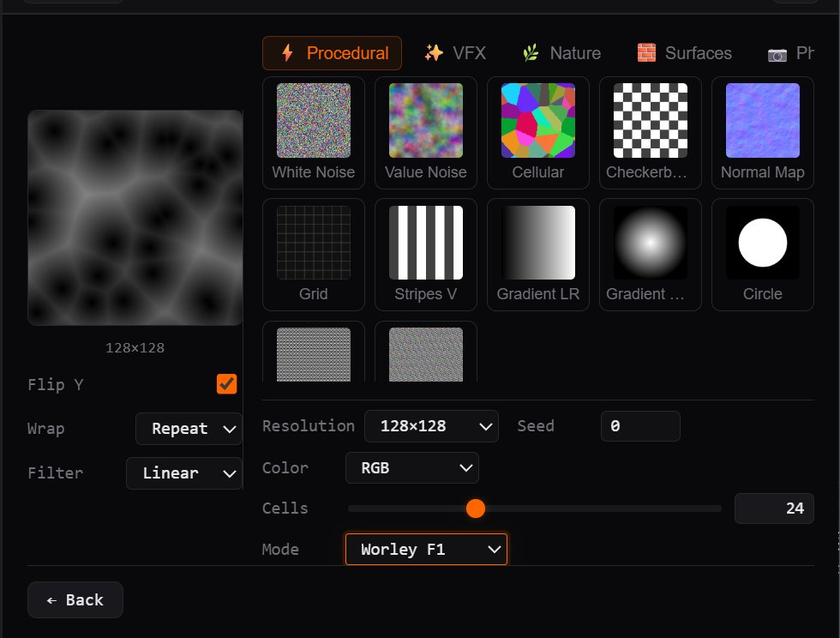Screen dimensions: 840x638
Task: Choose the Circle texture preset
Action: [762, 255]
